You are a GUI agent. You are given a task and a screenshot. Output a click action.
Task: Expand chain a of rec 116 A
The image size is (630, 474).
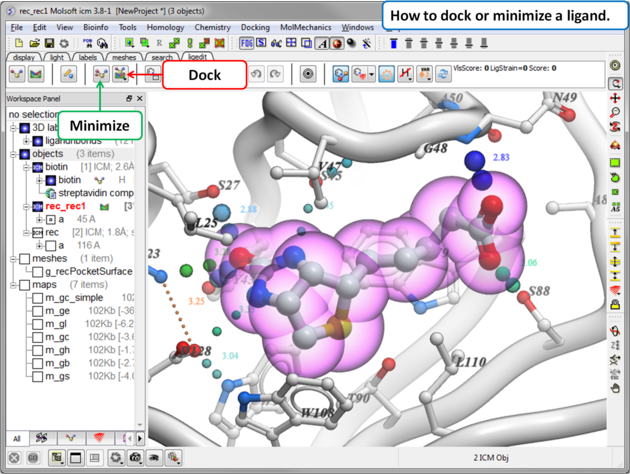point(39,245)
